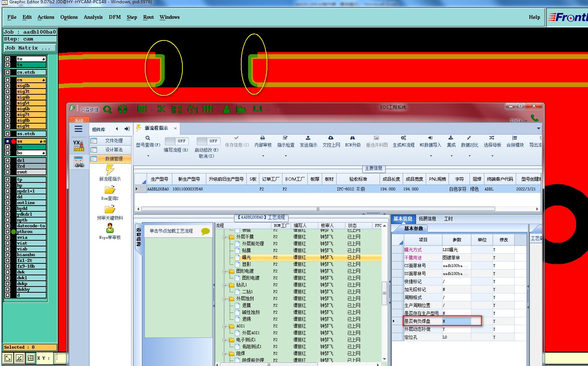This screenshot has height=366, width=588.
Task: Toggle visibility checkbox for layer drl
Action: tap(8, 160)
